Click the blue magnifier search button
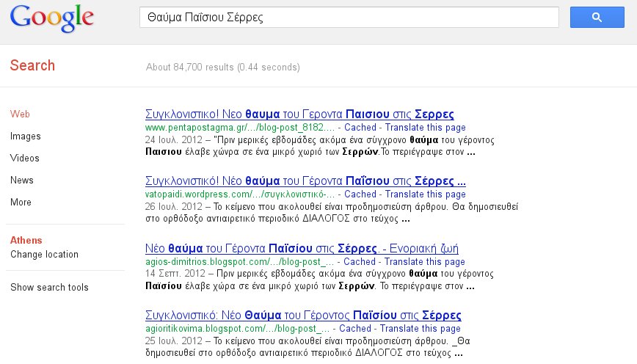This screenshot has height=364, width=637. tap(597, 17)
